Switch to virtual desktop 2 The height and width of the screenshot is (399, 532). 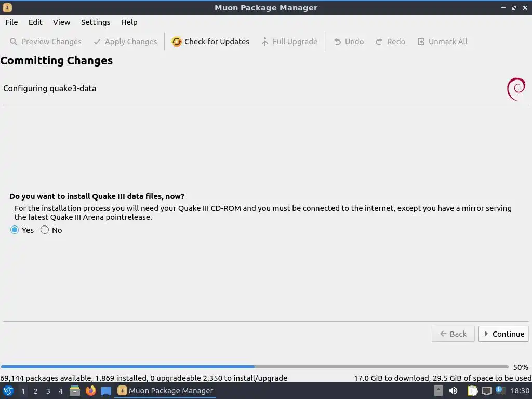click(x=36, y=391)
